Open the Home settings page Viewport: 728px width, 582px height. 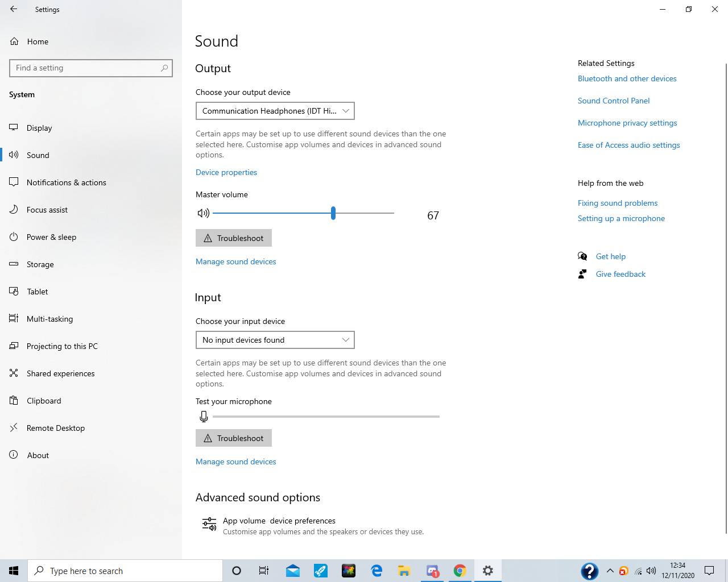(91, 41)
